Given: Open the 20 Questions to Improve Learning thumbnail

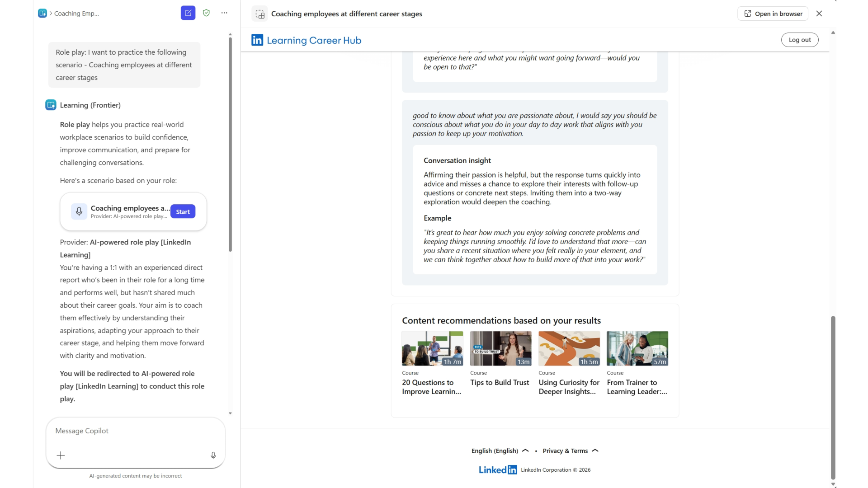Looking at the screenshot, I should 433,348.
